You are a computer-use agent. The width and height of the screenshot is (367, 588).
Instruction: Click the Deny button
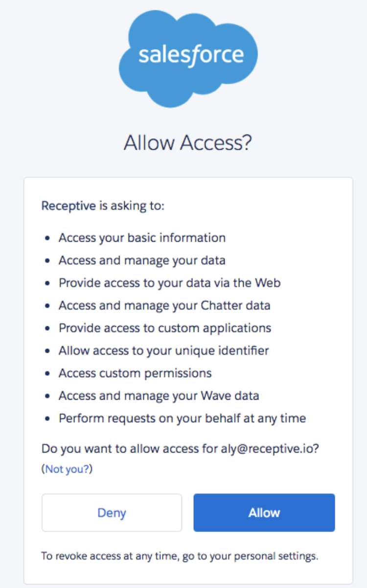coord(112,513)
